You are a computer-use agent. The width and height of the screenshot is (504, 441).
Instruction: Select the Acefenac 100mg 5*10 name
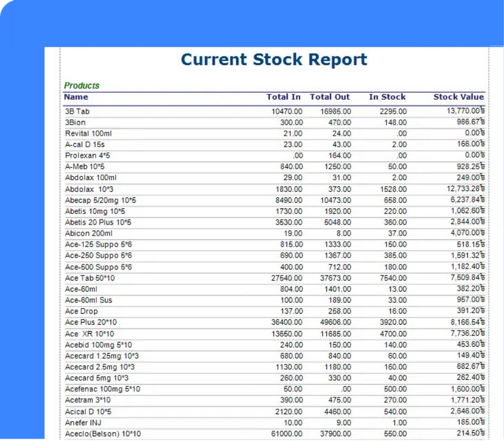(102, 389)
